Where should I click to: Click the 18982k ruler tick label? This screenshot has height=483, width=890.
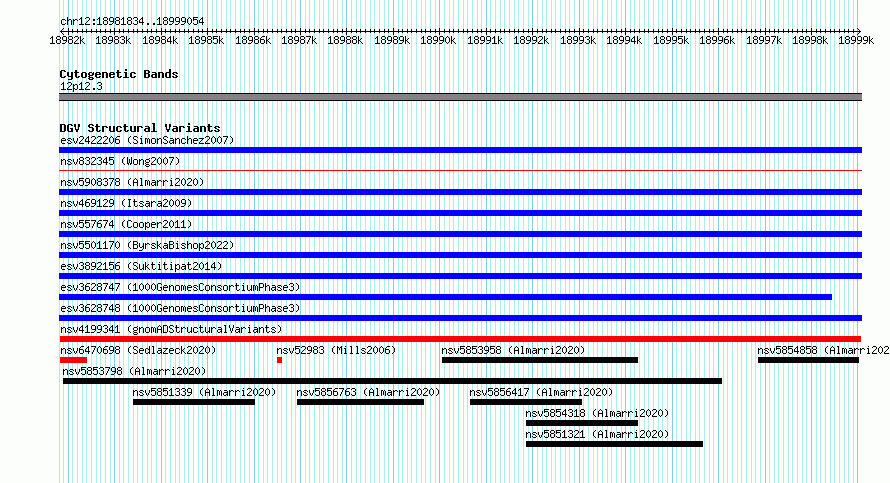coord(67,40)
